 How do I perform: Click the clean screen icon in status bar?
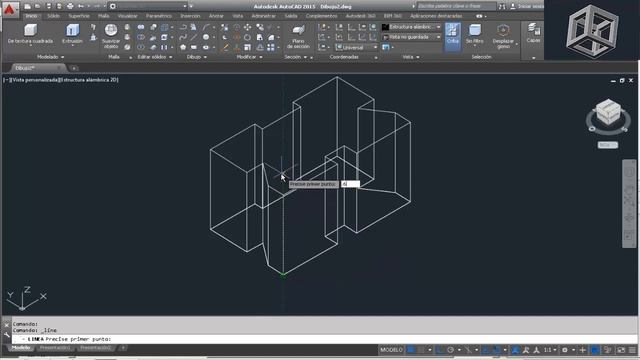tap(621, 350)
